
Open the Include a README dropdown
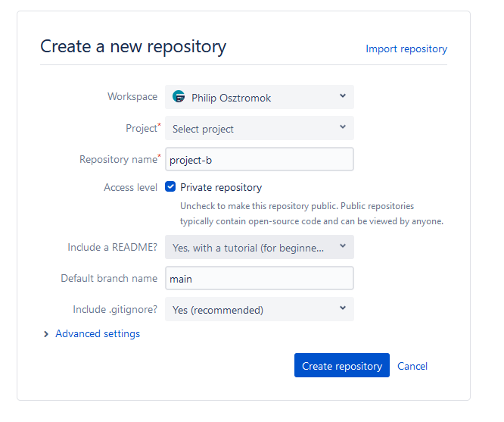(x=260, y=247)
